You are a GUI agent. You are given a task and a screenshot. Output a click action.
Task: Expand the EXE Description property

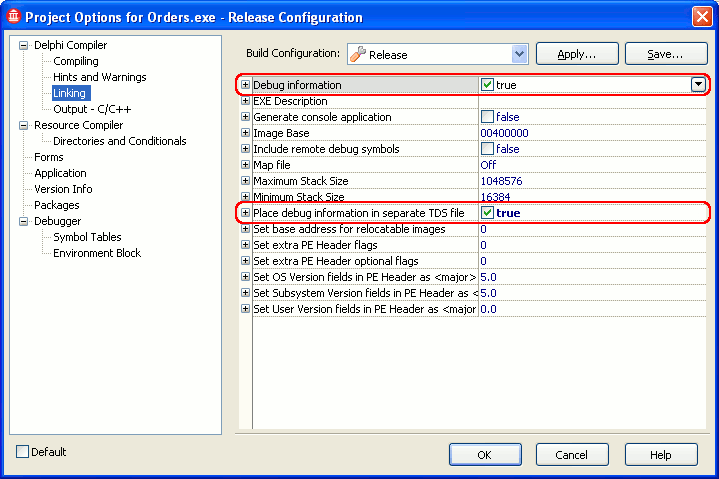245,101
